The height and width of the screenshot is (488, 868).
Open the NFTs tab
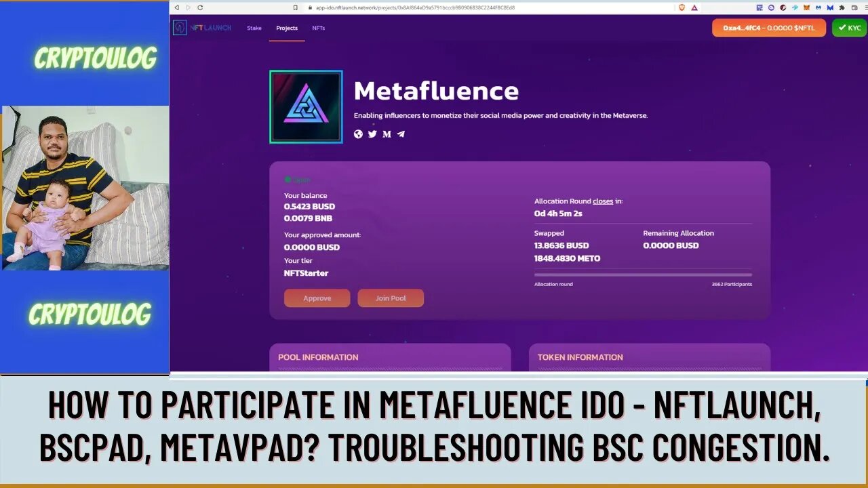(318, 28)
